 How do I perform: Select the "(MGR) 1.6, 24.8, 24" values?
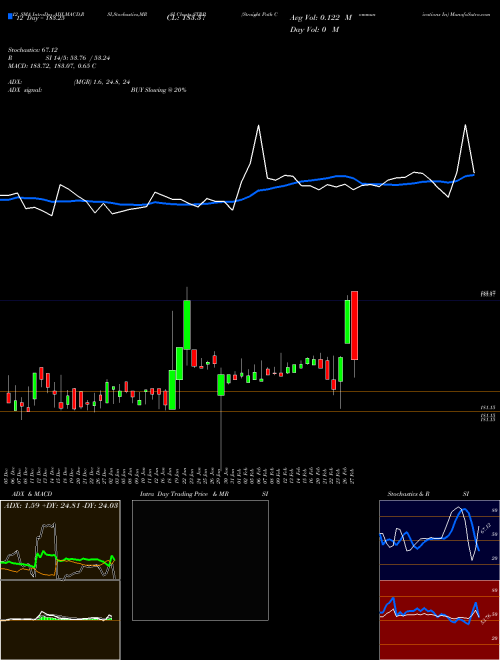coord(101,82)
